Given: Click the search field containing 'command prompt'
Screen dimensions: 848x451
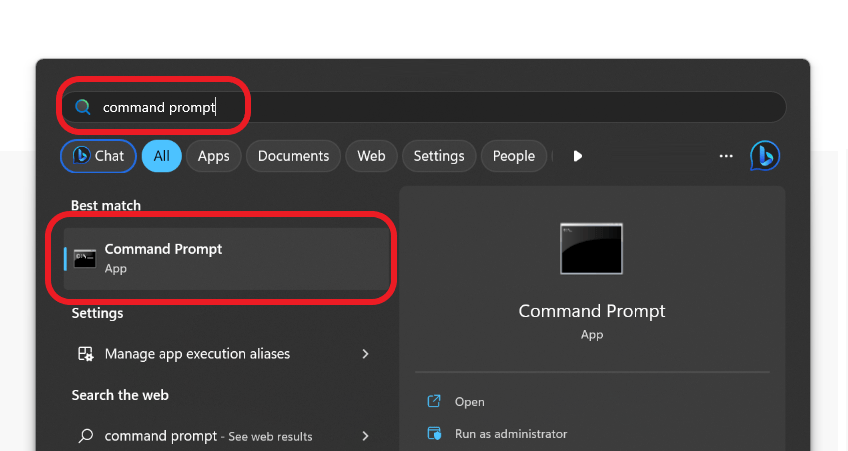Looking at the screenshot, I should click(x=423, y=107).
